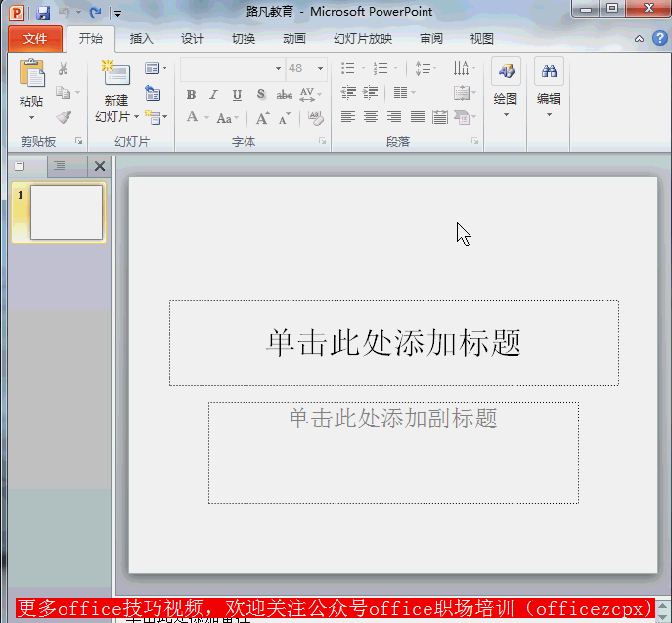Click the Paste (粘贴) clipboard icon

point(31,74)
